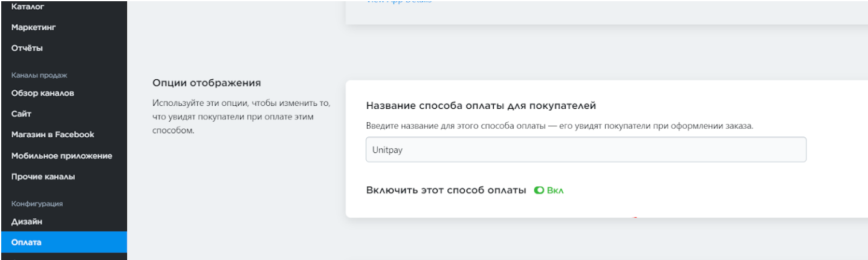Open Мобильное приложение channel

(62, 155)
